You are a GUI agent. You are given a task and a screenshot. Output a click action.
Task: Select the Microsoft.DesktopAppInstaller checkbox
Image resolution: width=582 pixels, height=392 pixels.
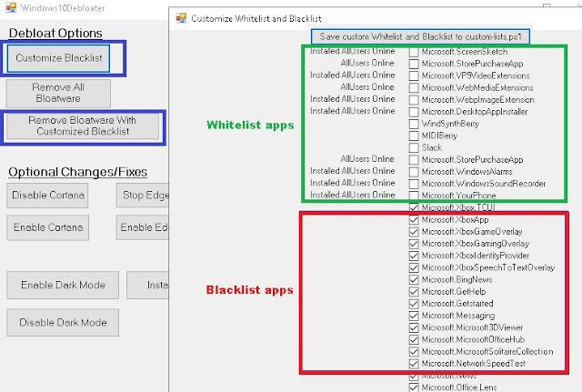point(414,112)
